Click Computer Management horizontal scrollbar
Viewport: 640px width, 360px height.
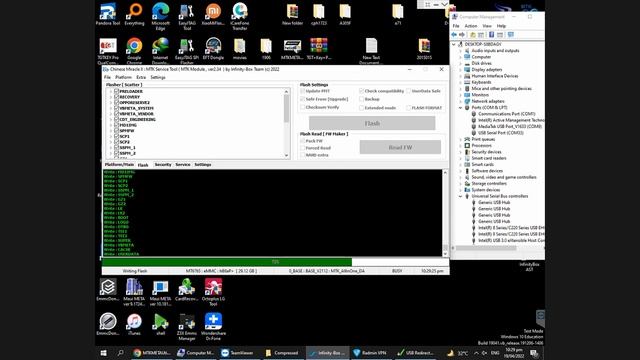pos(486,248)
